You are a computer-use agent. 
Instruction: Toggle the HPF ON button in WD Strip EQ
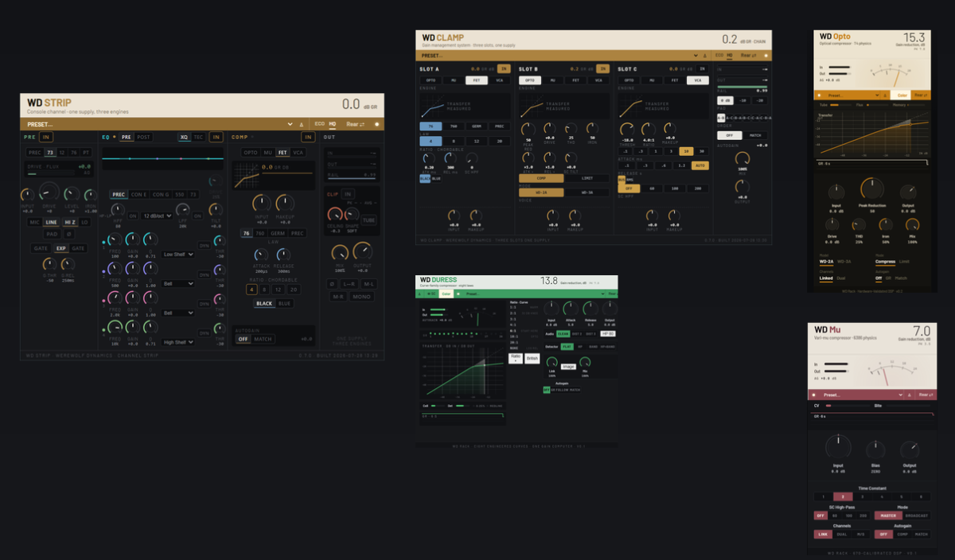pyautogui.click(x=133, y=216)
